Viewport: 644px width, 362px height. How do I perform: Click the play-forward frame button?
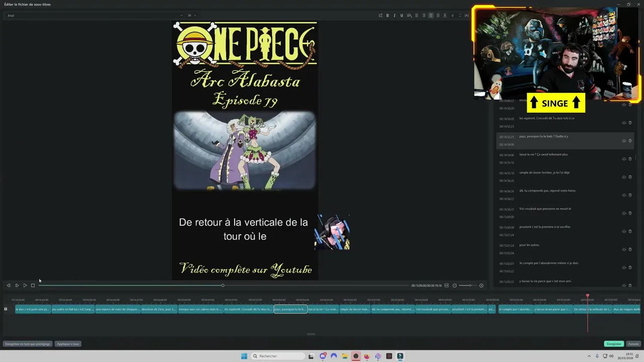pos(17,286)
